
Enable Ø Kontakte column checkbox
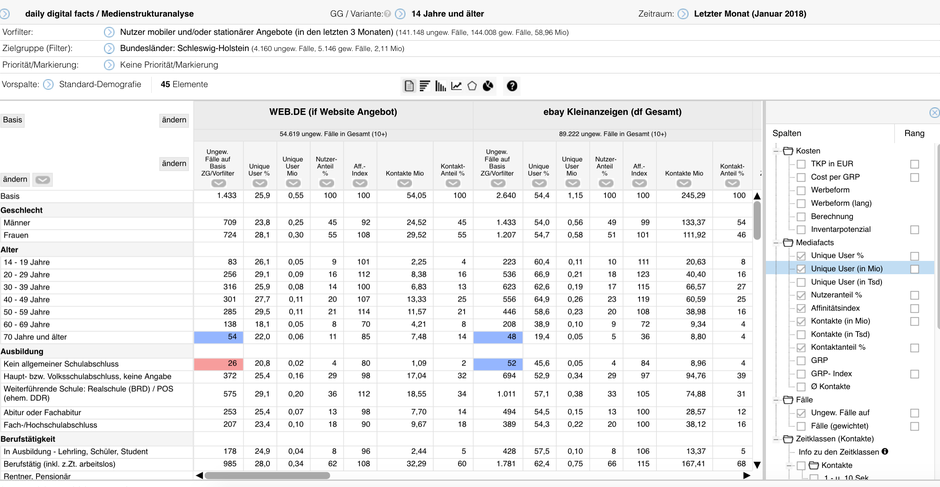pos(801,386)
